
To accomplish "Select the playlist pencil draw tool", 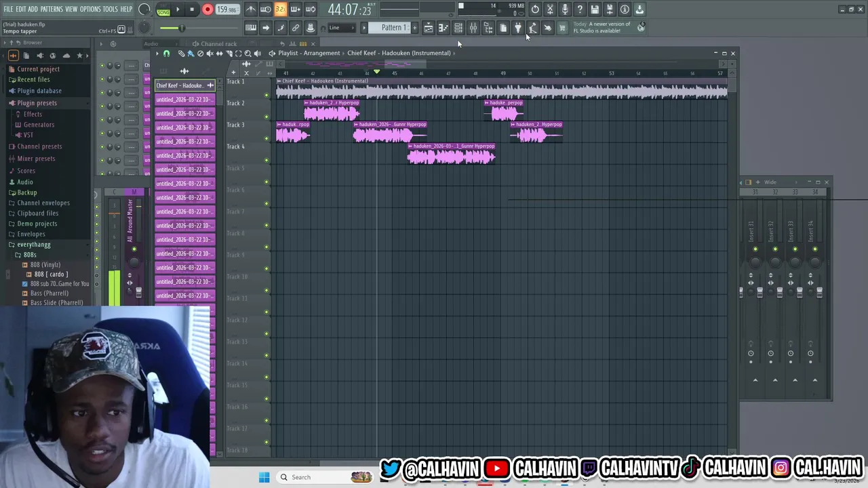I will click(181, 54).
